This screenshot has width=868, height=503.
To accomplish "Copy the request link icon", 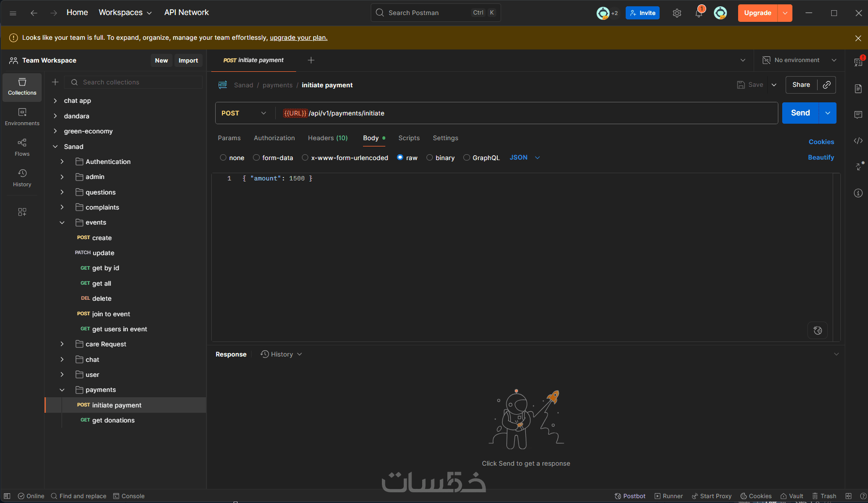I will click(827, 85).
